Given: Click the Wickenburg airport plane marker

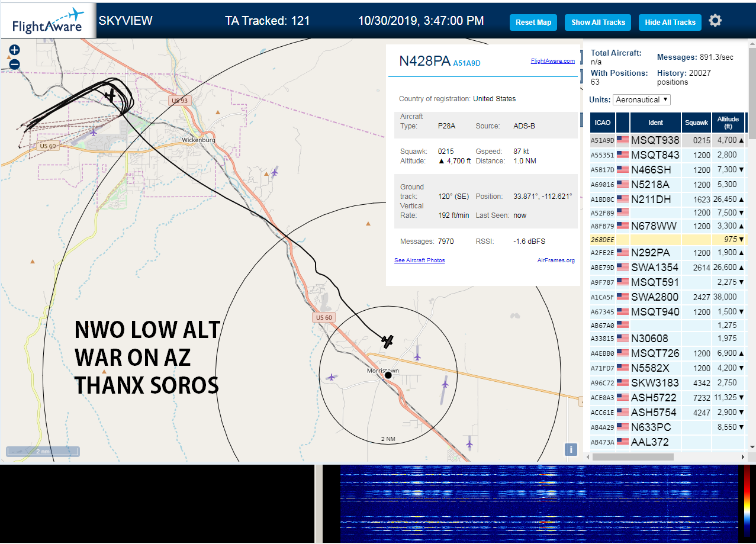Looking at the screenshot, I should click(94, 131).
